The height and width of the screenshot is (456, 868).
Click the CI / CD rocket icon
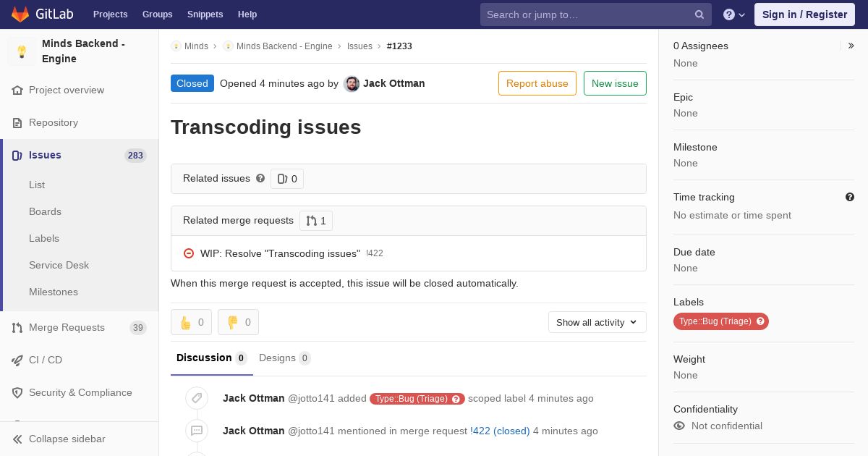pyautogui.click(x=17, y=360)
